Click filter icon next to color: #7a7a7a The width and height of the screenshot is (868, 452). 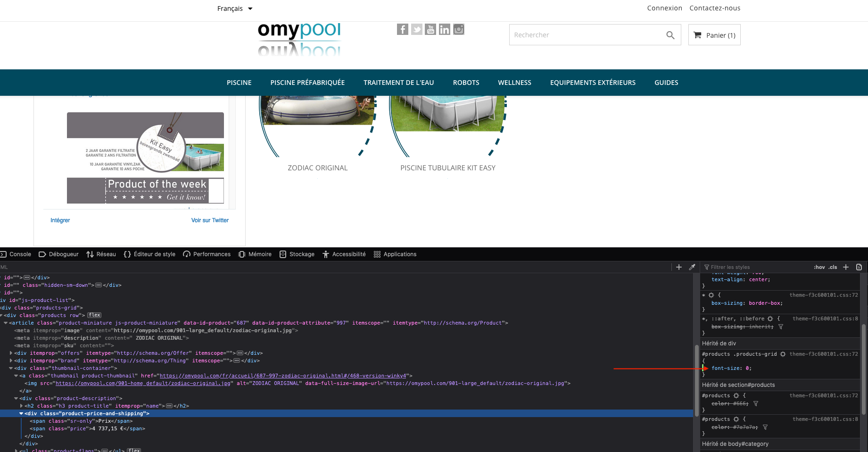[765, 427]
